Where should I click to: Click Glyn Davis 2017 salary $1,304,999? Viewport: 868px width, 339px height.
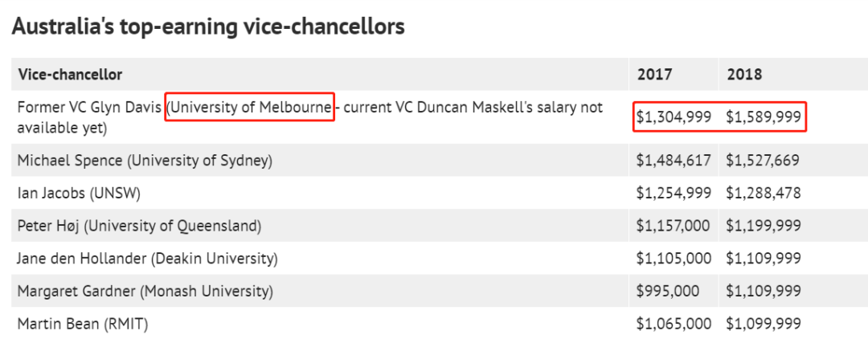pos(674,116)
